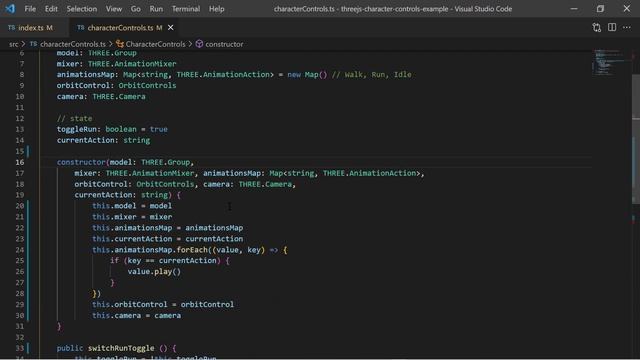The width and height of the screenshot is (640, 360).
Task: Open the Go menu
Action: point(136,9)
